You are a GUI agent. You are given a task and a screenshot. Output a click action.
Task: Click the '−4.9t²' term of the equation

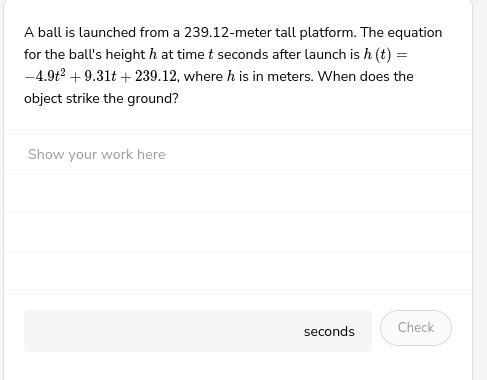pyautogui.click(x=45, y=76)
